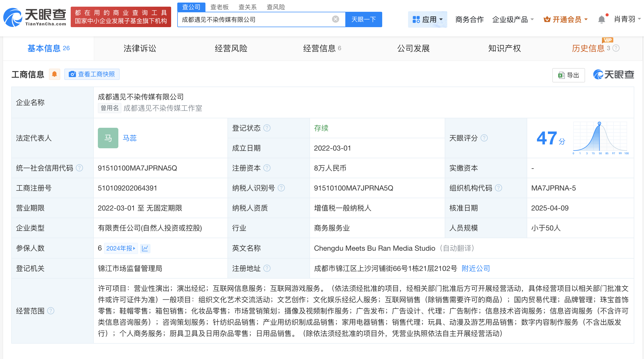Viewport: 644px width, 359px height.
Task: Click registration number 510109202064391
Action: click(127, 188)
